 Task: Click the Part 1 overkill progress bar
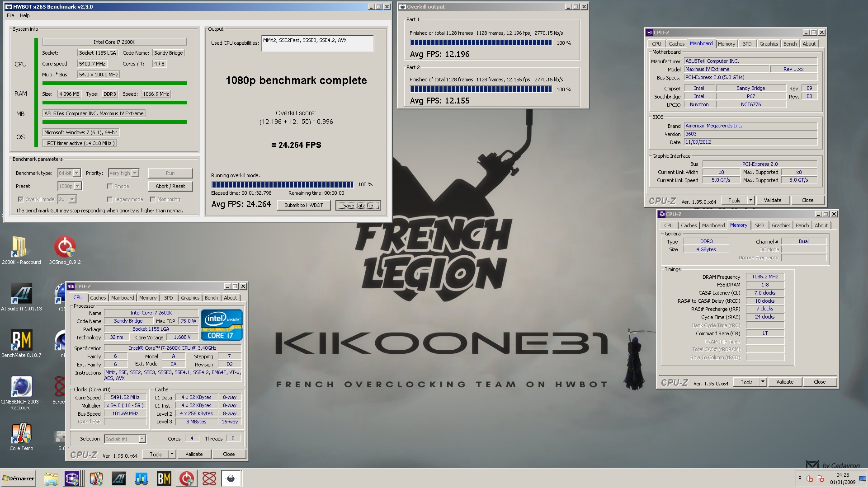(x=481, y=42)
